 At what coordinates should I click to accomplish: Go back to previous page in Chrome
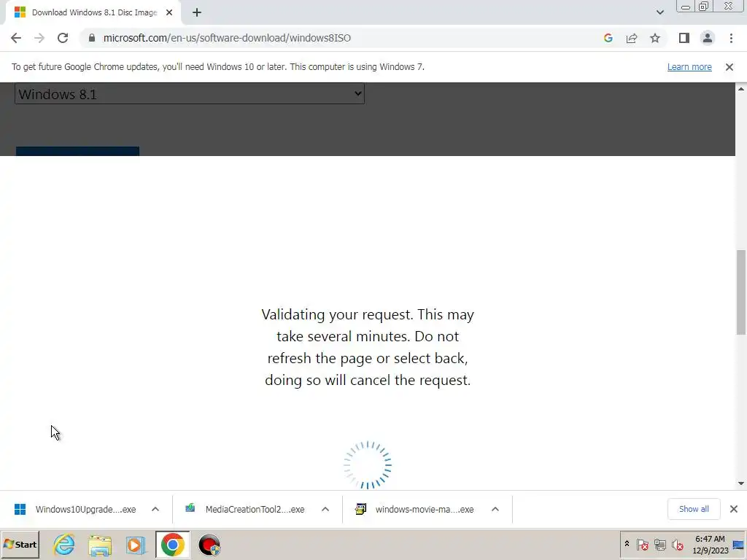coord(16,38)
